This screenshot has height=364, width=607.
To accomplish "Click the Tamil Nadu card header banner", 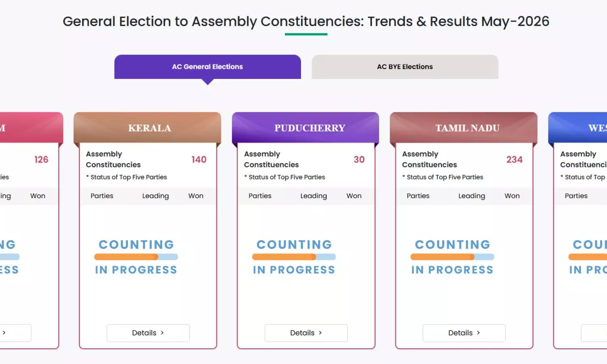I will (464, 128).
